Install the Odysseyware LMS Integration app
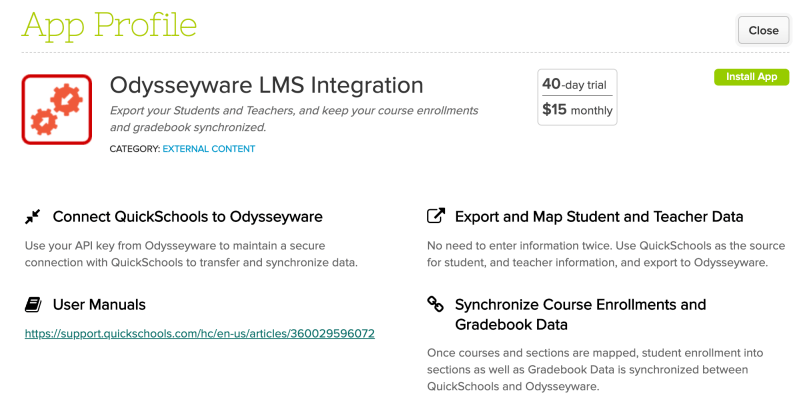809x419 pixels. click(751, 77)
